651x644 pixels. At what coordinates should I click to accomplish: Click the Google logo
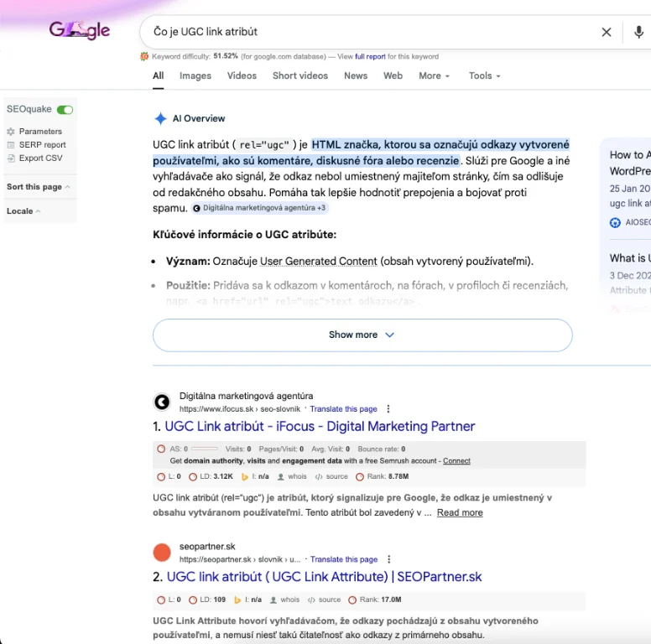pos(80,31)
